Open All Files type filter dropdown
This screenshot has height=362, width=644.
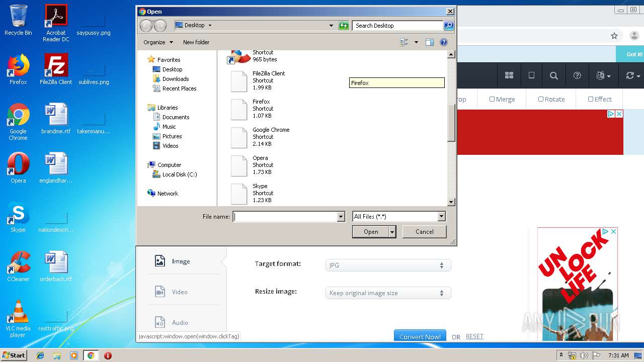(398, 217)
